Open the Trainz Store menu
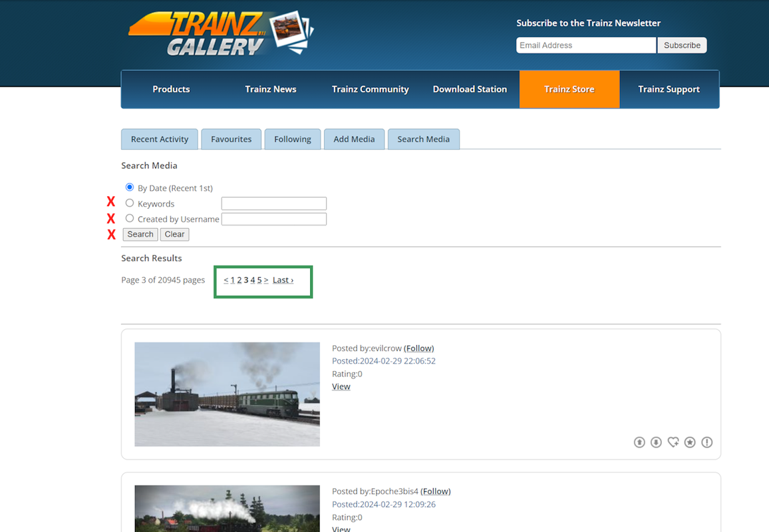 click(569, 89)
